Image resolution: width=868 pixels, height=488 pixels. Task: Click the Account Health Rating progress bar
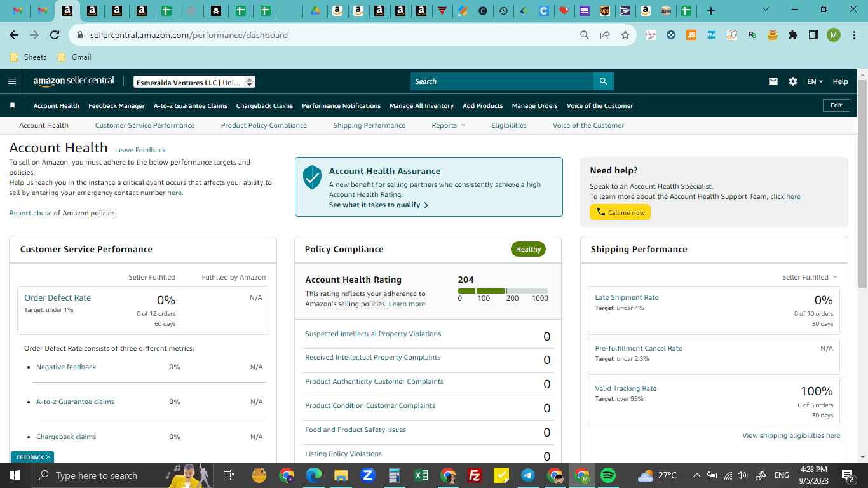point(503,290)
